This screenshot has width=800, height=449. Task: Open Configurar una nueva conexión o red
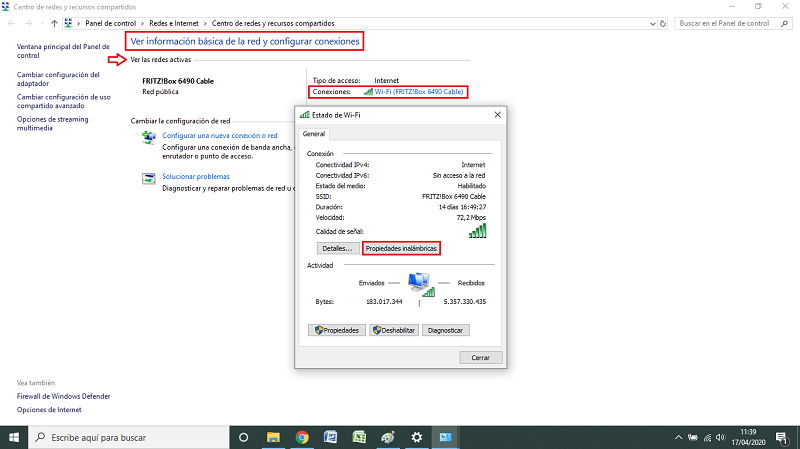pyautogui.click(x=219, y=136)
